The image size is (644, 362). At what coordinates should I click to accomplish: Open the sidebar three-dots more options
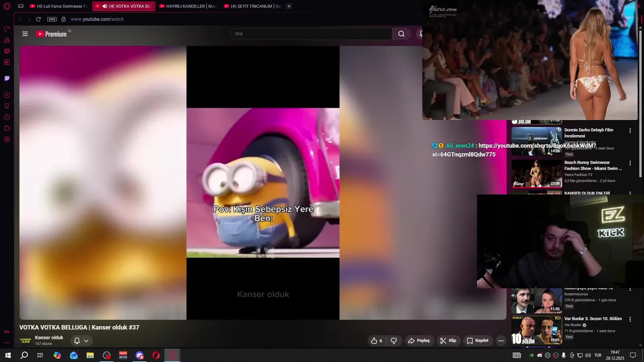tap(7, 342)
